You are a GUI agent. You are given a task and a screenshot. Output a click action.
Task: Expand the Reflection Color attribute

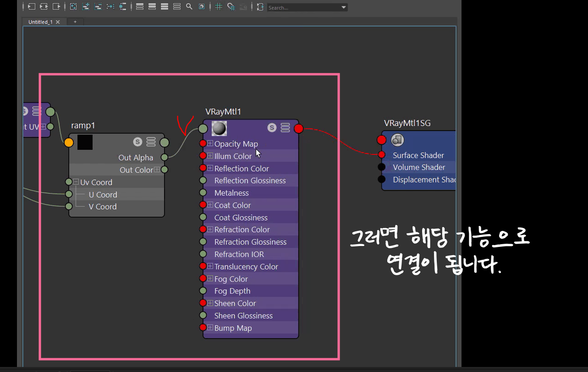pos(210,168)
